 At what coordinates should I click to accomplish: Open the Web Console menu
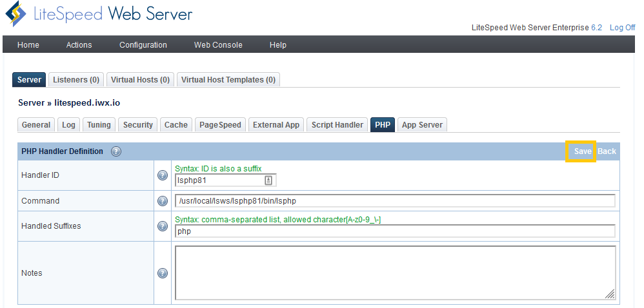click(218, 44)
